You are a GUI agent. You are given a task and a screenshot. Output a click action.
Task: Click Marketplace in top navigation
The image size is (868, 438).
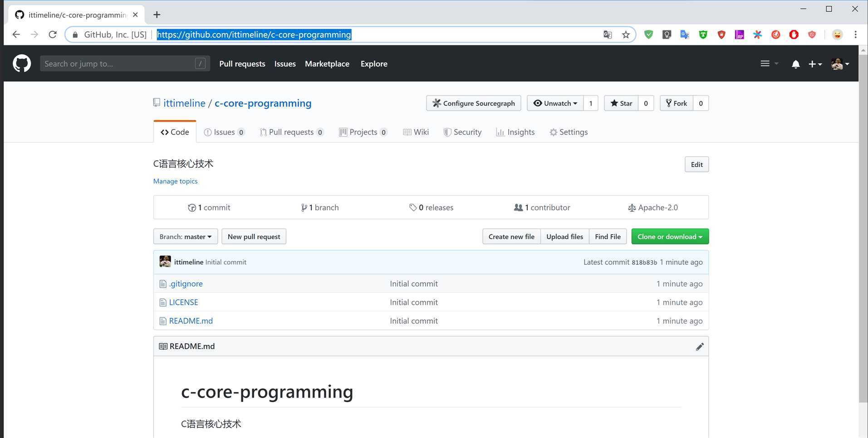tap(327, 64)
